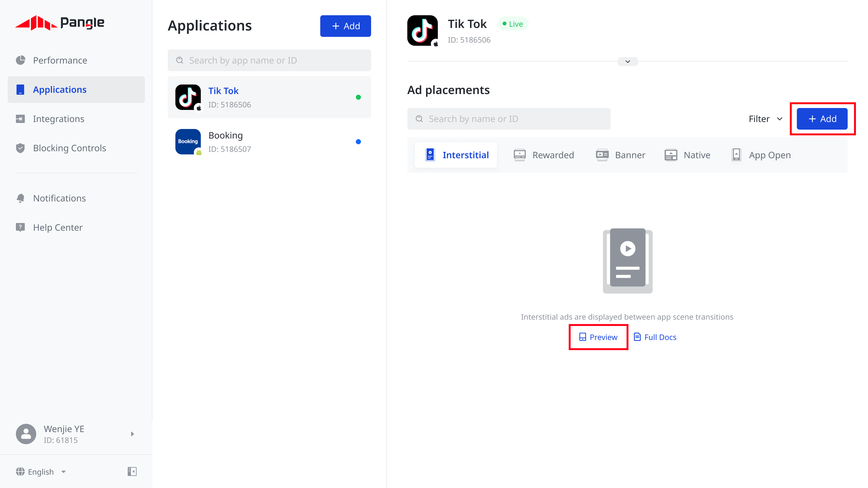The height and width of the screenshot is (488, 868).
Task: Open Blocking Controls shield icon
Action: tap(21, 148)
